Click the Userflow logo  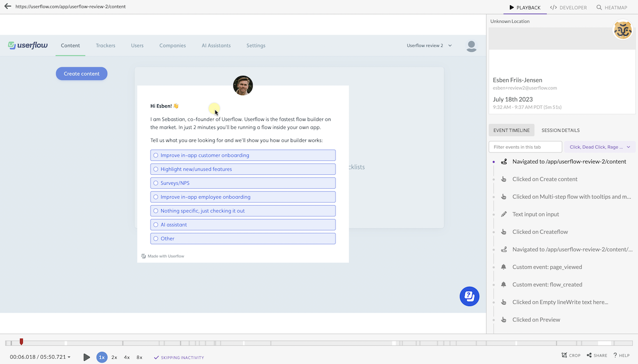tap(28, 45)
